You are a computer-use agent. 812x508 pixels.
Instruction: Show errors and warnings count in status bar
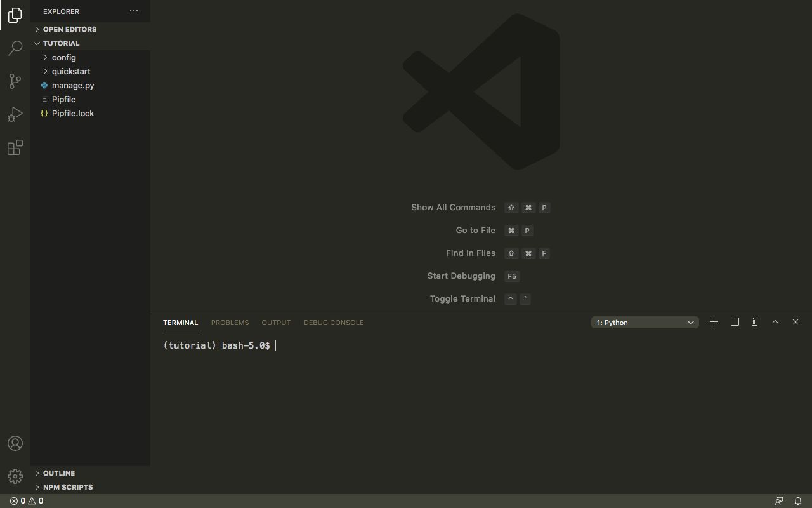click(27, 501)
